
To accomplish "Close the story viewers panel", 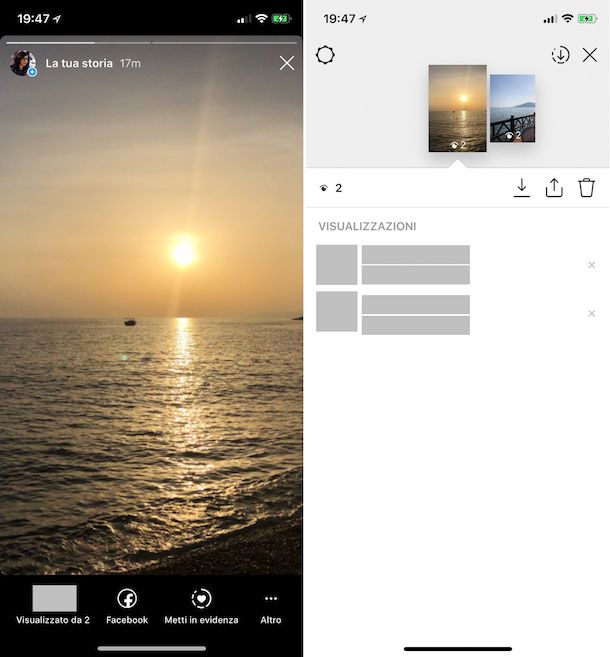I will [590, 55].
